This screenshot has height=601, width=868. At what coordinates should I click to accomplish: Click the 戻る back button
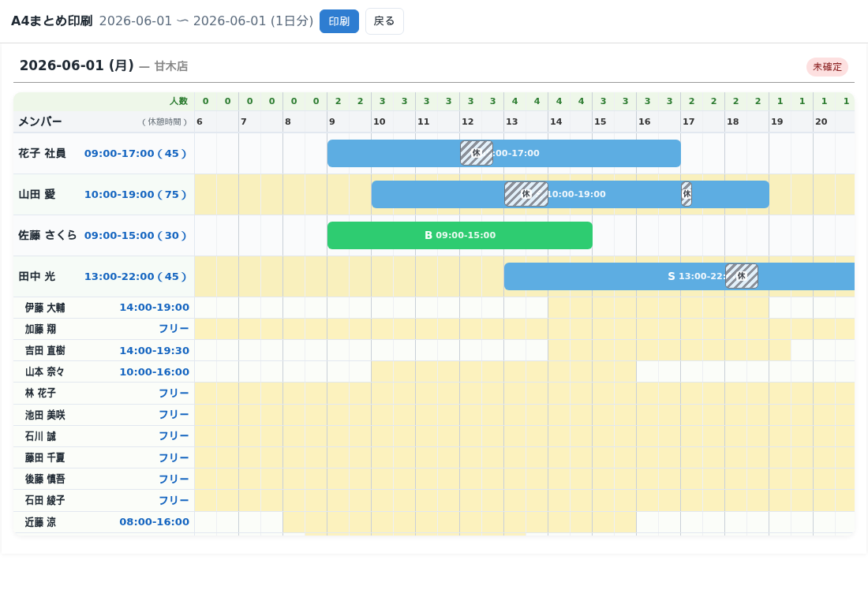pos(384,21)
